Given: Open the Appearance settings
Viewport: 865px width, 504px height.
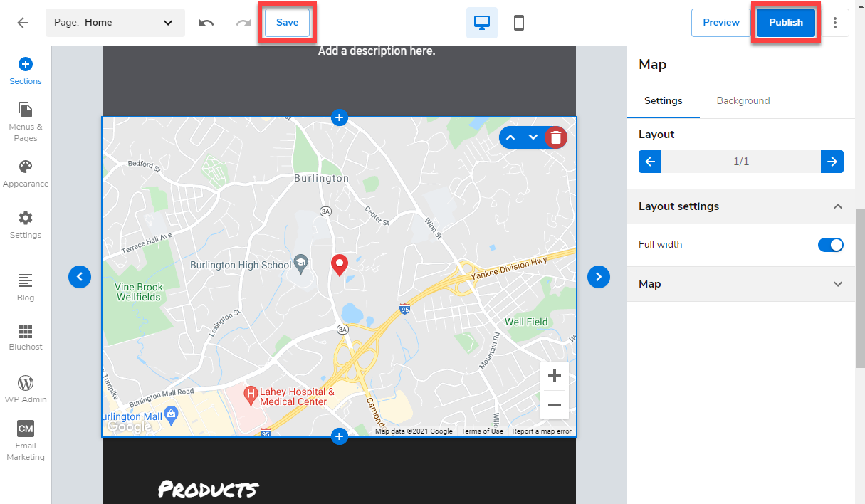Looking at the screenshot, I should click(26, 174).
